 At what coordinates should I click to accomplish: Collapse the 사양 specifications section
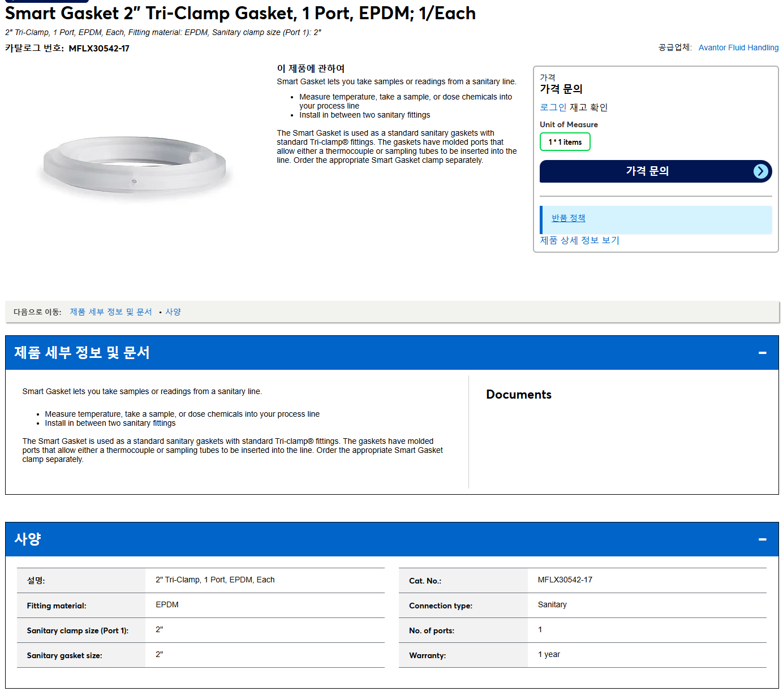762,539
